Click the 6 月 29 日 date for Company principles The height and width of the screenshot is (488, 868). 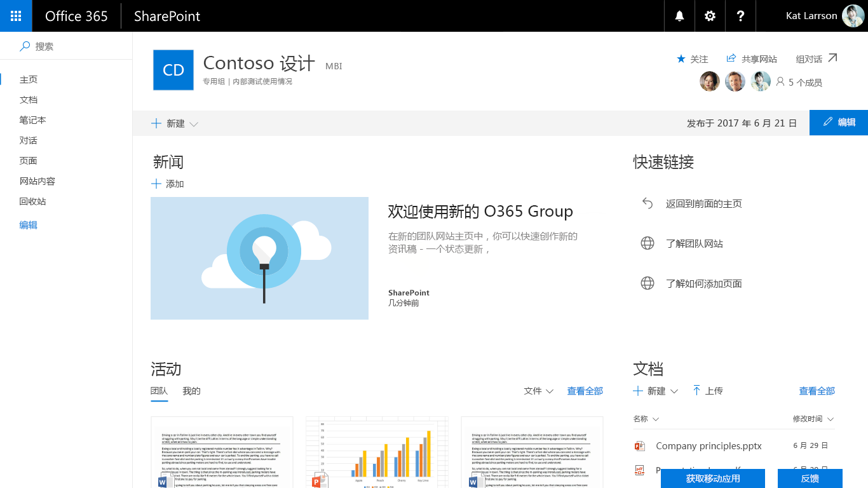click(810, 446)
